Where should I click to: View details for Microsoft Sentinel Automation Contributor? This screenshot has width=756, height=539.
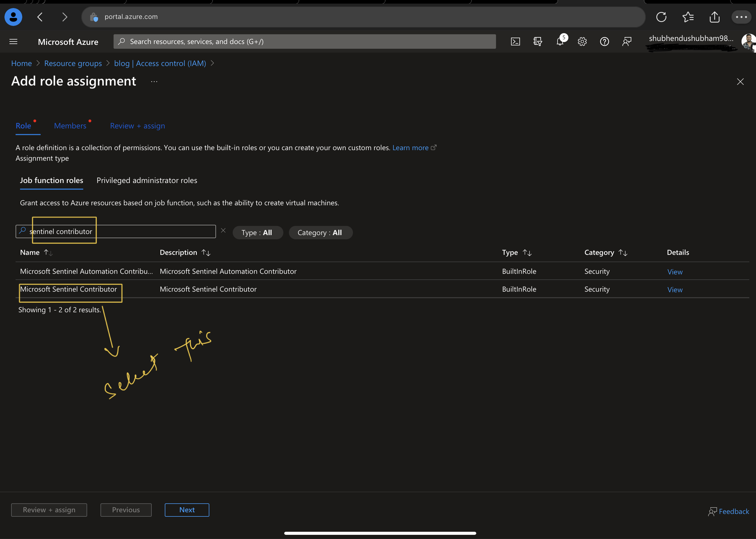[675, 272]
